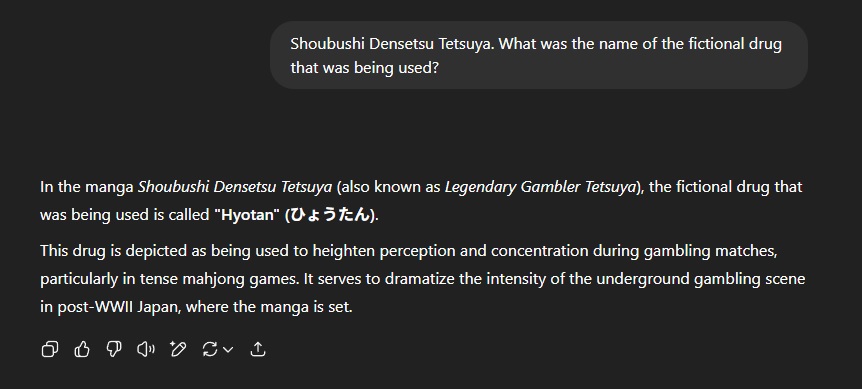This screenshot has height=389, width=862.
Task: Give the response a thumbs down
Action: coord(114,349)
